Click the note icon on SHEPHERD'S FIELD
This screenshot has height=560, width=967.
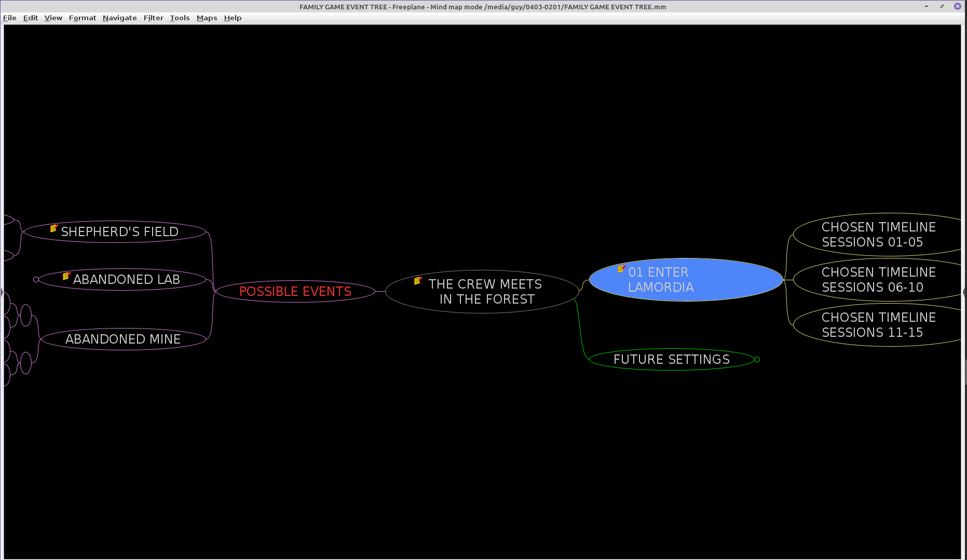[53, 228]
